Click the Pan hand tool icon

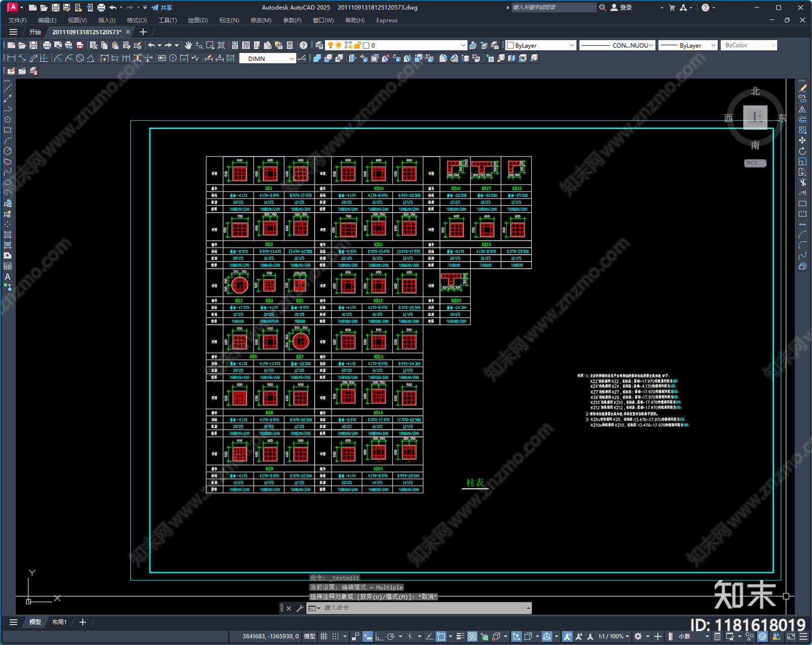188,45
